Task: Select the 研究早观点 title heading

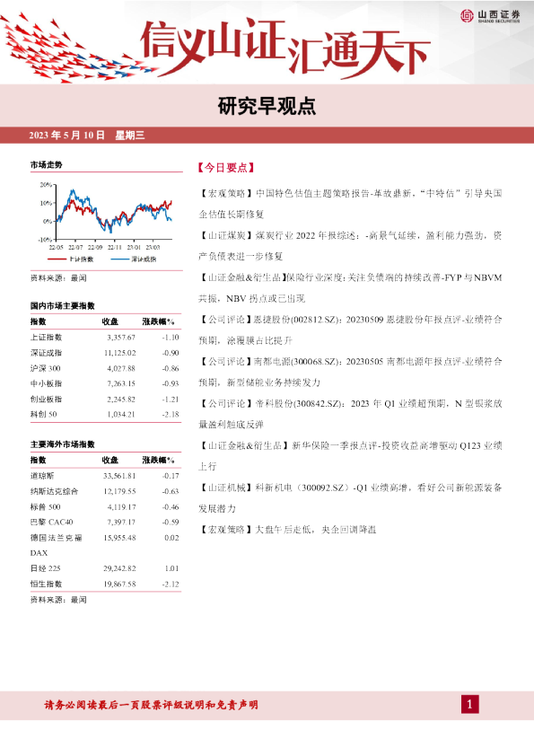Action: 267,106
